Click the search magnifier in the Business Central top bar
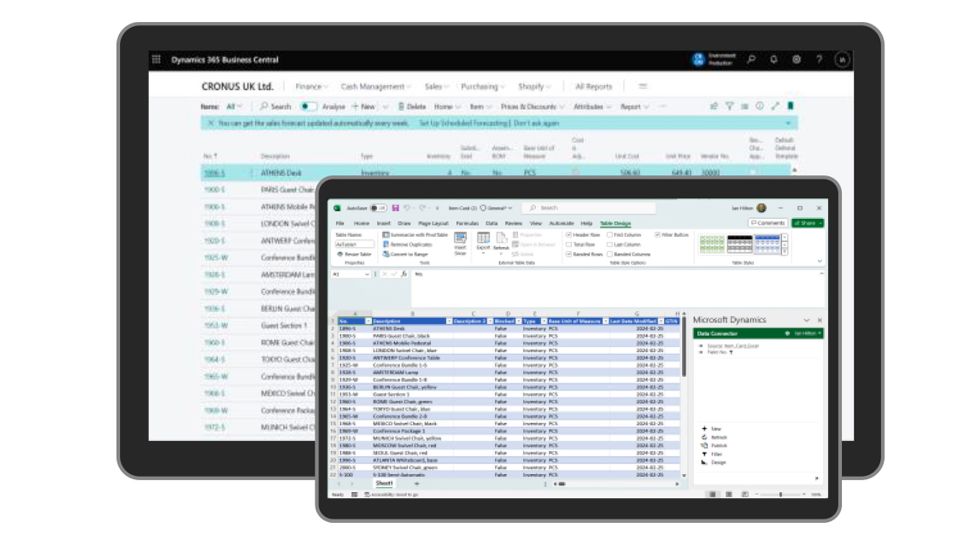980x544 pixels. [751, 59]
